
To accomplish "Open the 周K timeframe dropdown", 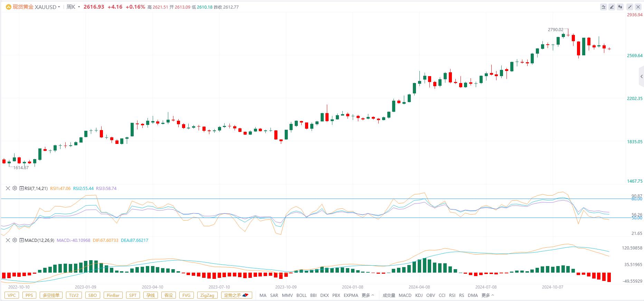I will [x=79, y=7].
